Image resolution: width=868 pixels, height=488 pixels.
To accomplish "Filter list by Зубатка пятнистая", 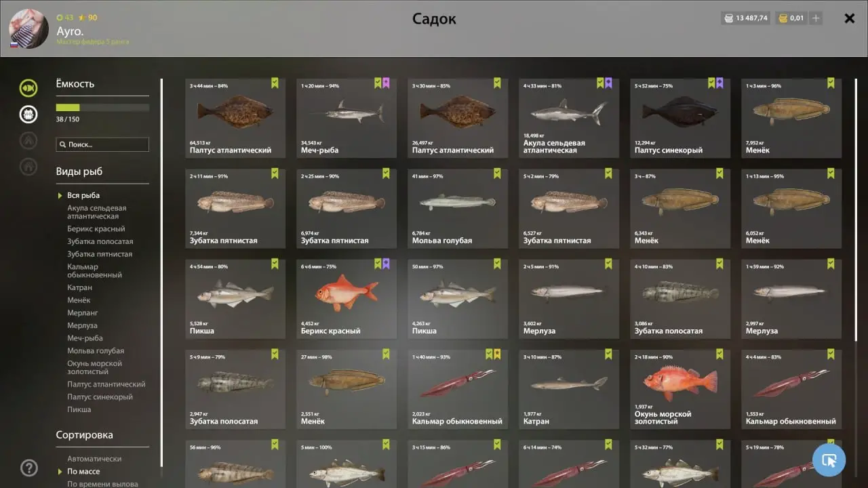I will pos(100,254).
